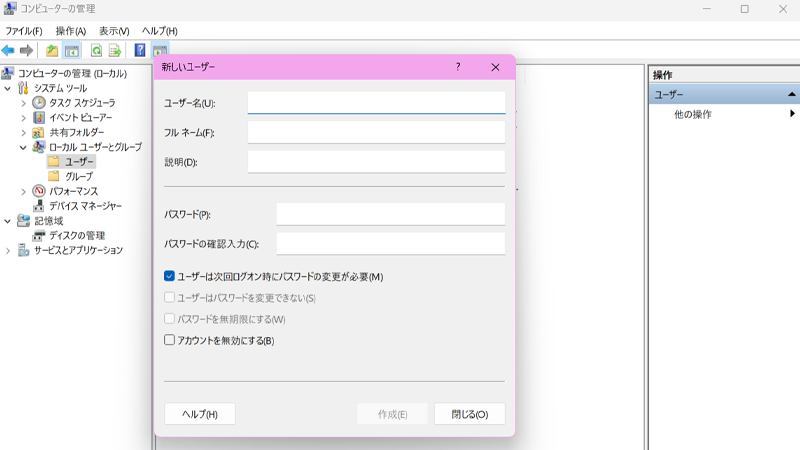Image resolution: width=800 pixels, height=450 pixels.
Task: Select タスク スケジューラ in the tree
Action: (x=81, y=103)
